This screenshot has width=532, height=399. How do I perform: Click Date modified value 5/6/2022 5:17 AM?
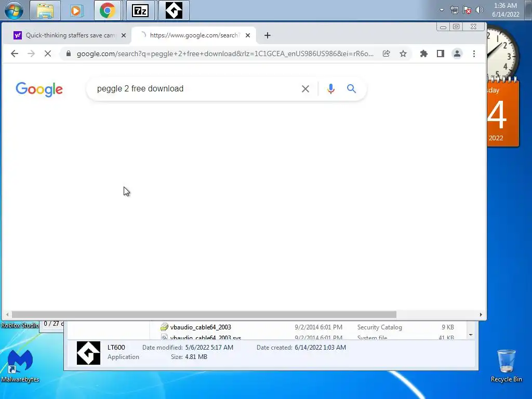(x=209, y=348)
